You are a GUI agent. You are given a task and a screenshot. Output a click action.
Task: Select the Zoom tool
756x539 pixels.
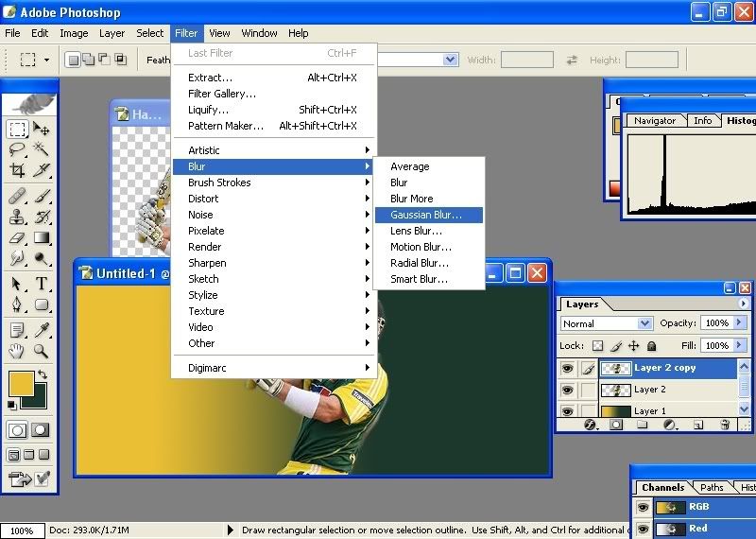pos(41,351)
